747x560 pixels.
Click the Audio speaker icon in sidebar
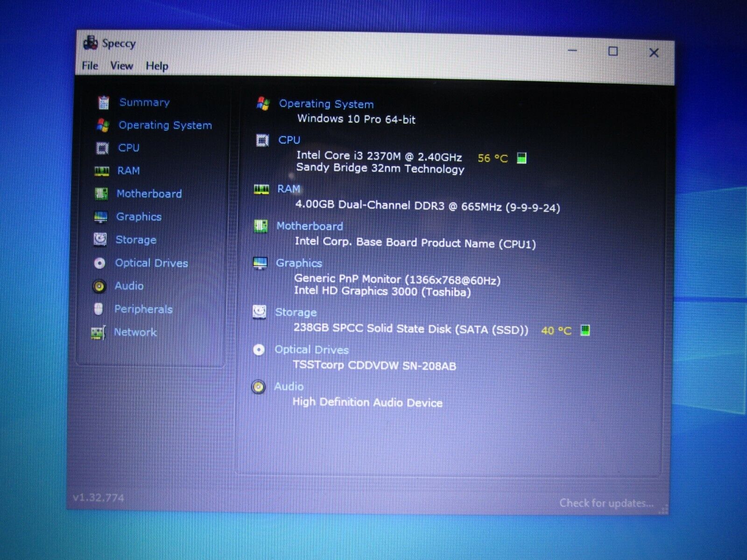tap(99, 286)
